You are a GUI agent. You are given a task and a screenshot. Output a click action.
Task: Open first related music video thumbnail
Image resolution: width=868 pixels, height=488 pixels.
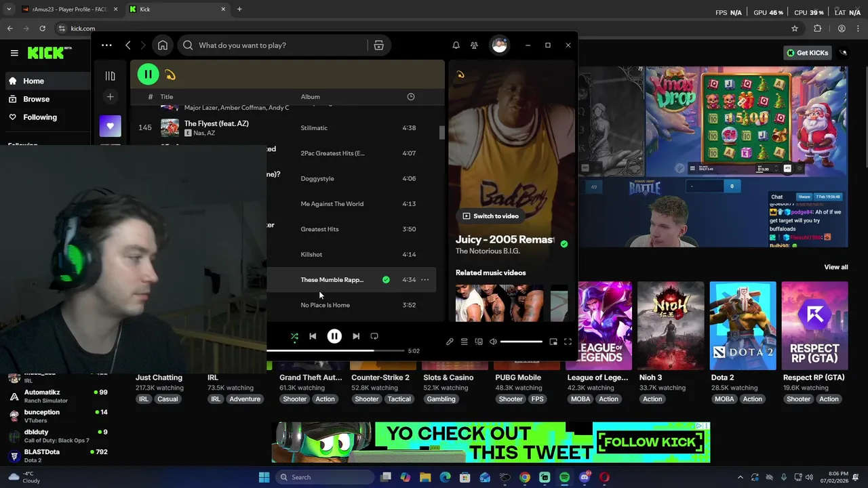pos(499,303)
